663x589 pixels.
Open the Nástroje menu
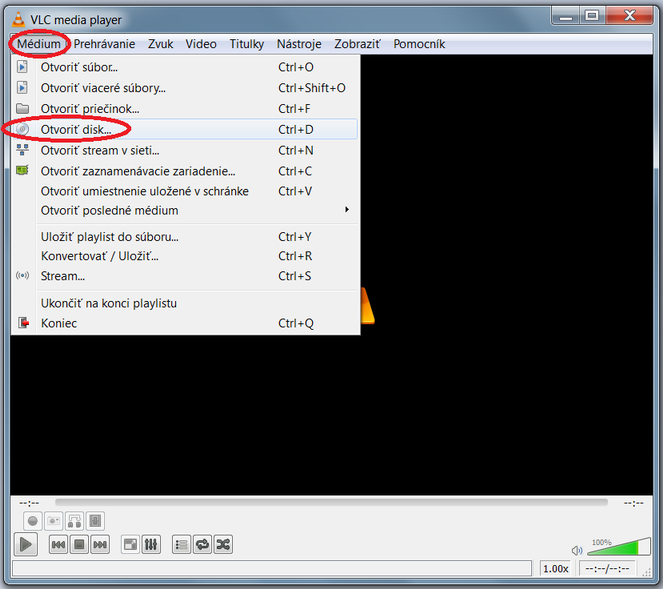(x=299, y=44)
